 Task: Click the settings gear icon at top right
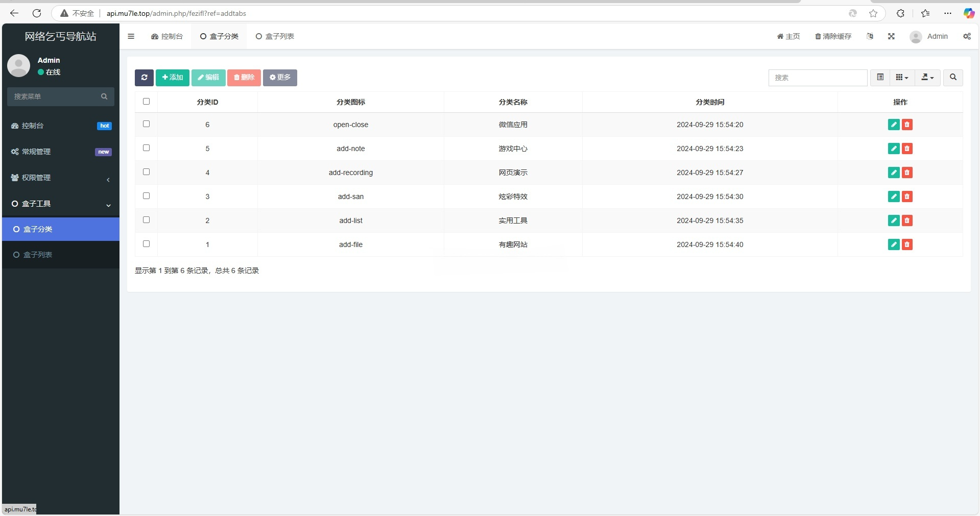(967, 36)
